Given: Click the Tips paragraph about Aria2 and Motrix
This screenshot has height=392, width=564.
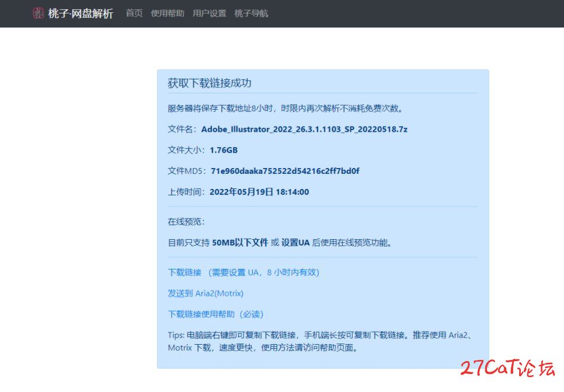Looking at the screenshot, I should point(321,342).
